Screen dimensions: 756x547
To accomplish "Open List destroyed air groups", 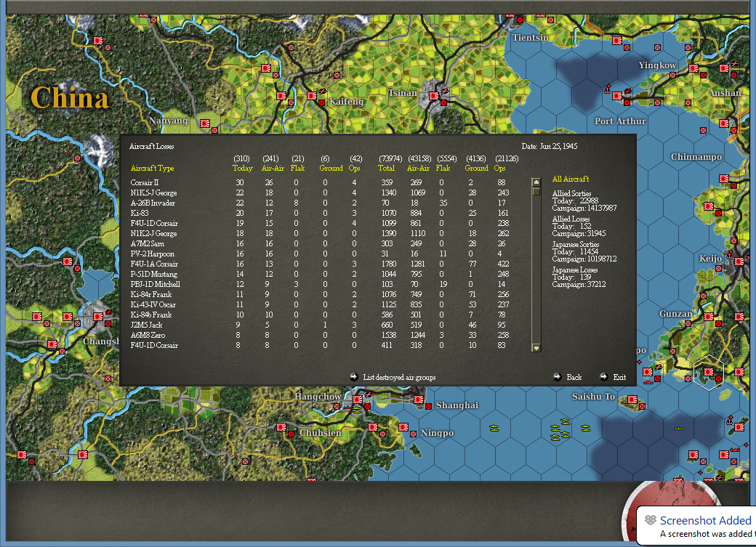I will 399,377.
